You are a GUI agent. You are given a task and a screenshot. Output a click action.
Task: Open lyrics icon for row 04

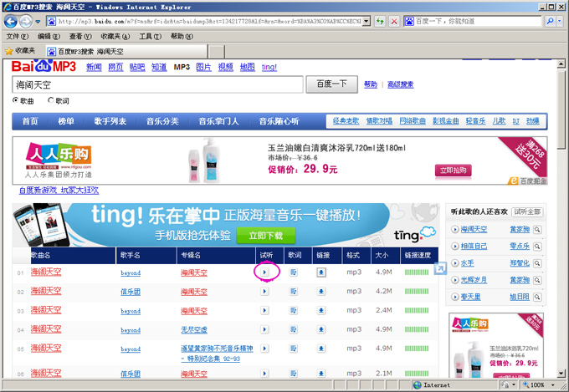(x=293, y=329)
